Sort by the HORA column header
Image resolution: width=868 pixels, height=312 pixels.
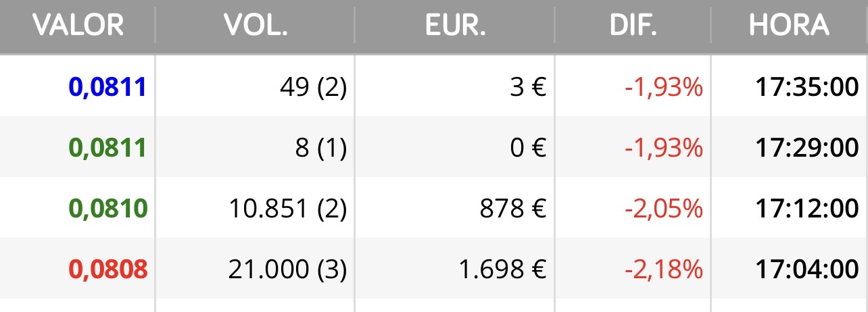coord(789,26)
